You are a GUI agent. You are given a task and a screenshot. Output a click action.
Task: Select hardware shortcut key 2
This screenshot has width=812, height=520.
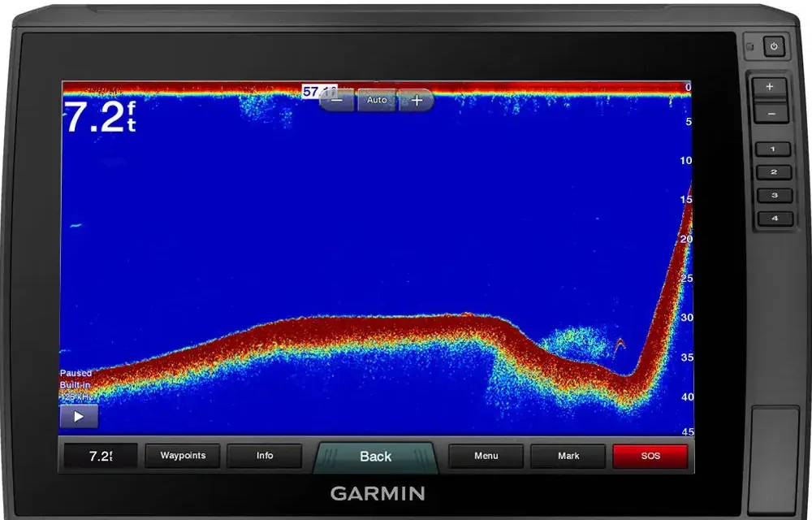pyautogui.click(x=774, y=172)
